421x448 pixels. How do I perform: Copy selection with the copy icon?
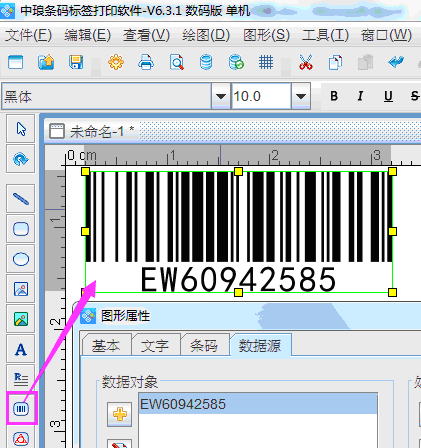335,62
